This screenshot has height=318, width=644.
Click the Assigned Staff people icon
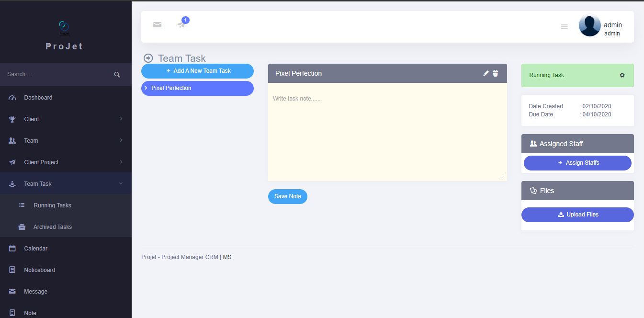click(x=533, y=144)
